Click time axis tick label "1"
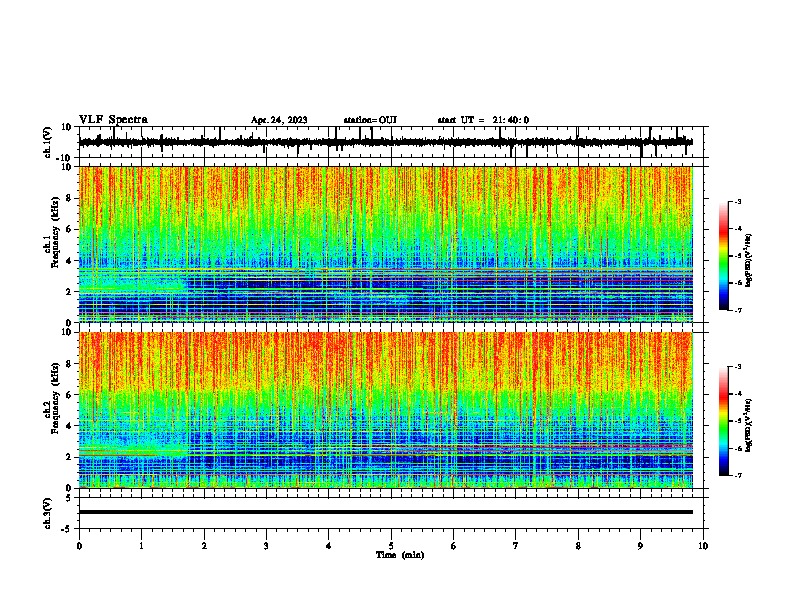Screen dimensions: 792x612 click(141, 546)
